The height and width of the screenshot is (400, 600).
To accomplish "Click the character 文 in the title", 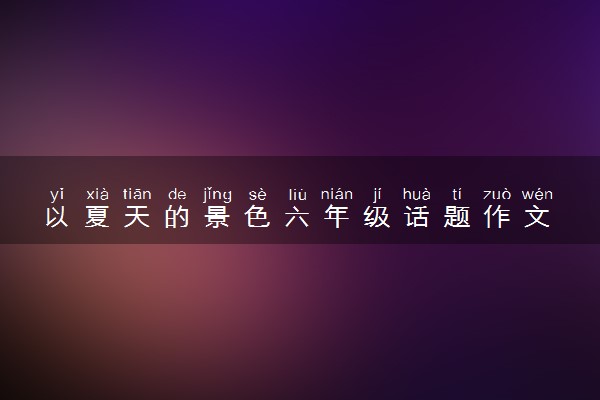I will 537,217.
